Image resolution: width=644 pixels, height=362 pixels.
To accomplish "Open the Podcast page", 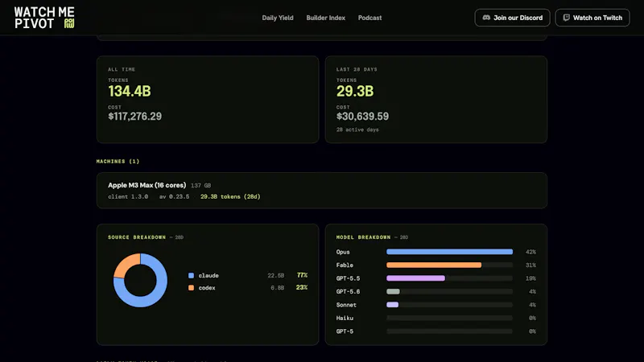I will click(369, 18).
